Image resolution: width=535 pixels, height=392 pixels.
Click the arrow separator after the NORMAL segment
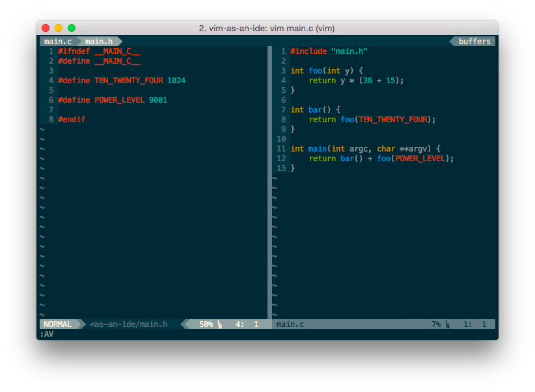pyautogui.click(x=83, y=324)
